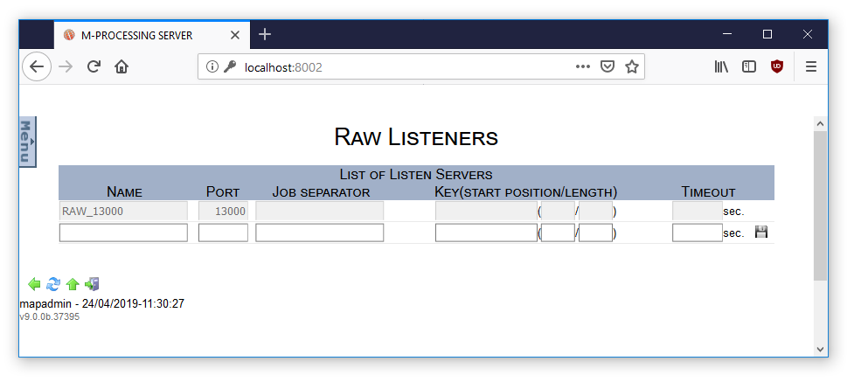Open page actions three-dots menu
This screenshot has width=868, height=382.
pyautogui.click(x=582, y=66)
